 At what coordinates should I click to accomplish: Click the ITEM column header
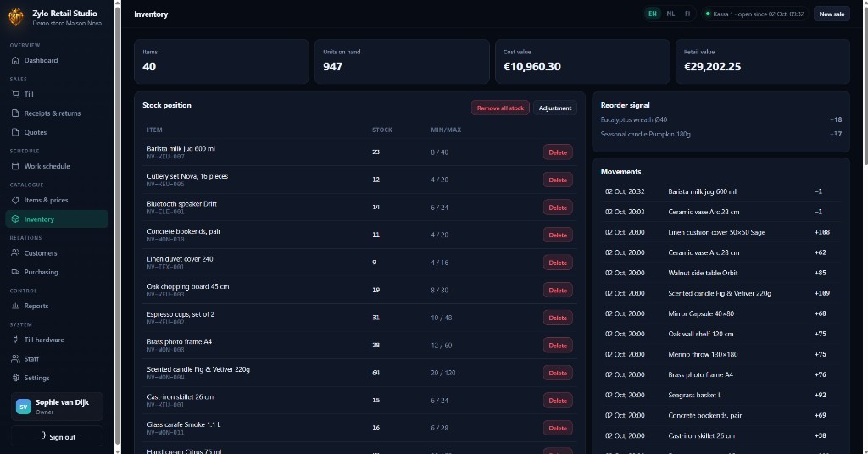coord(154,130)
